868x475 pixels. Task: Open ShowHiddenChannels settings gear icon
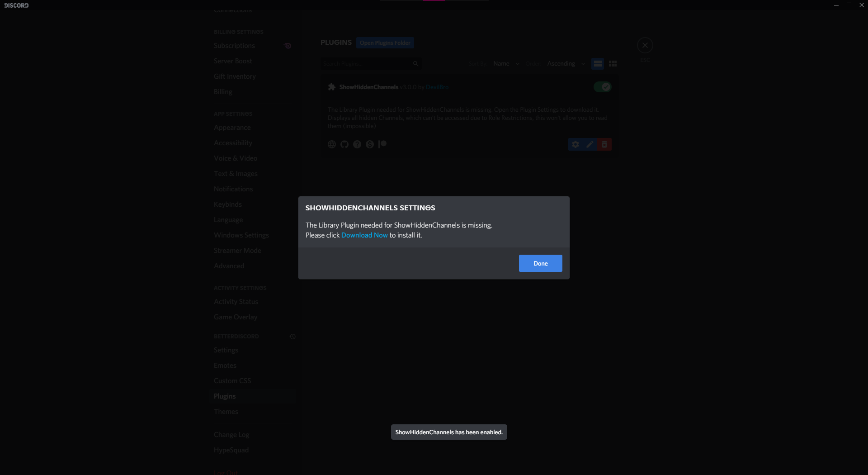(x=575, y=144)
